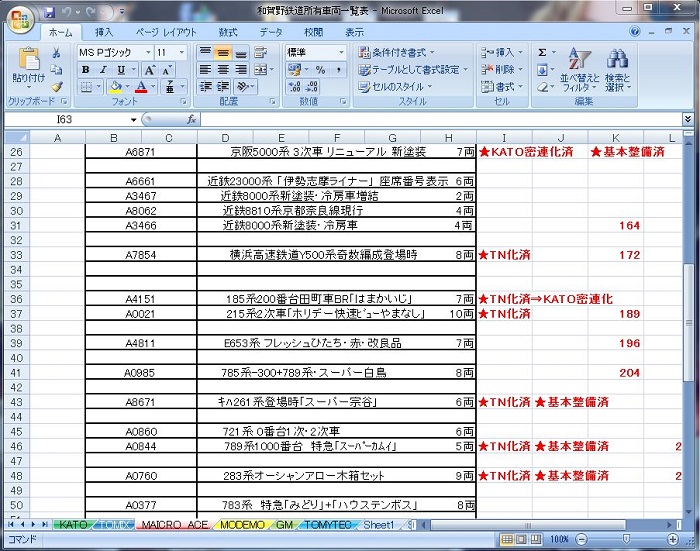Align text to top of cell
Viewport: 700px width, 551px height.
pos(205,53)
